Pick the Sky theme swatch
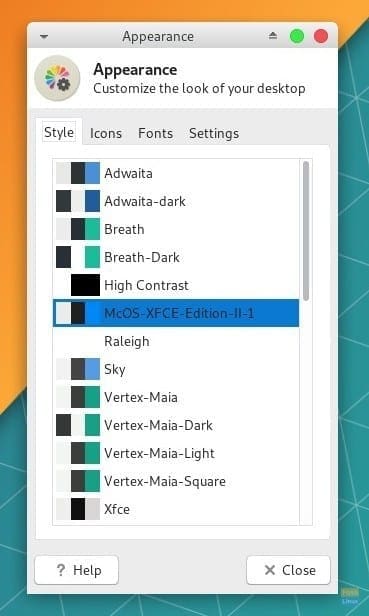This screenshot has width=369, height=616. [78, 369]
